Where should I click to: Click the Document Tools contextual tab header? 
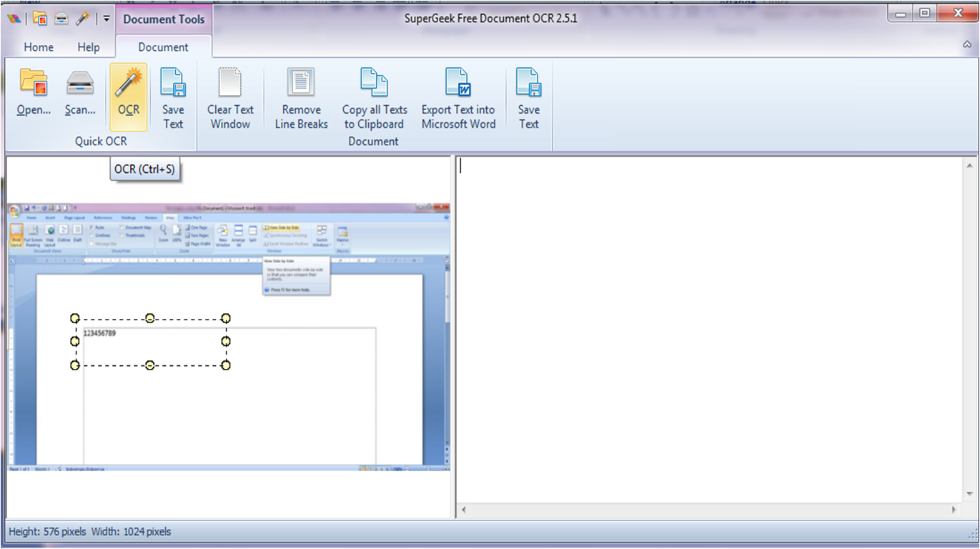(x=164, y=19)
